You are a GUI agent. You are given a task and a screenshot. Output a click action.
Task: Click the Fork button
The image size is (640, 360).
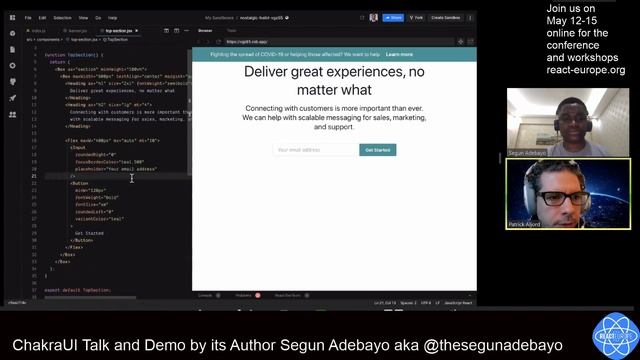point(416,18)
